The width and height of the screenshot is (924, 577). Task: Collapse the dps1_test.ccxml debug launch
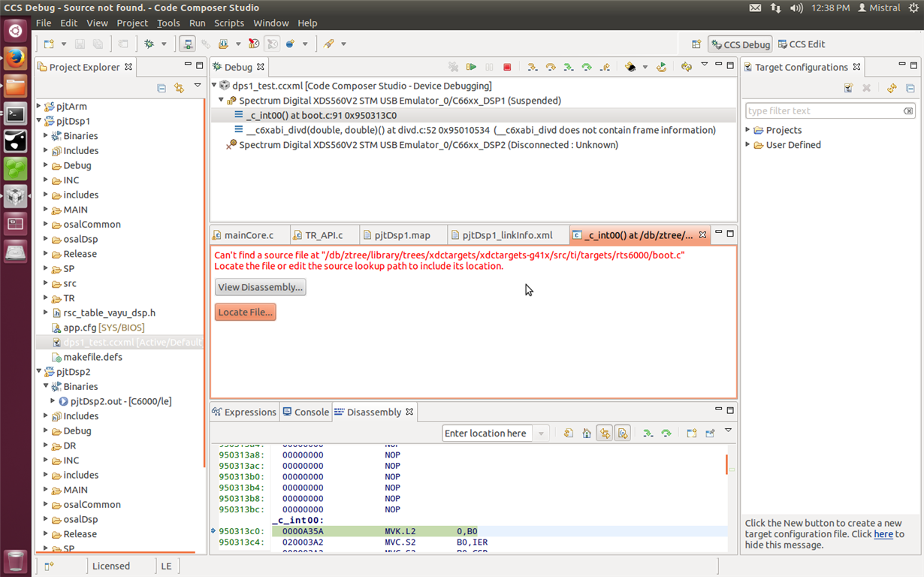click(x=214, y=86)
